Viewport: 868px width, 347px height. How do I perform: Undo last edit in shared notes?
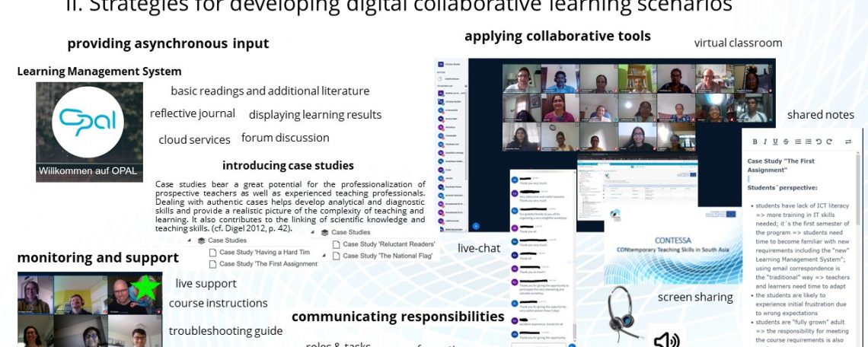(x=819, y=142)
